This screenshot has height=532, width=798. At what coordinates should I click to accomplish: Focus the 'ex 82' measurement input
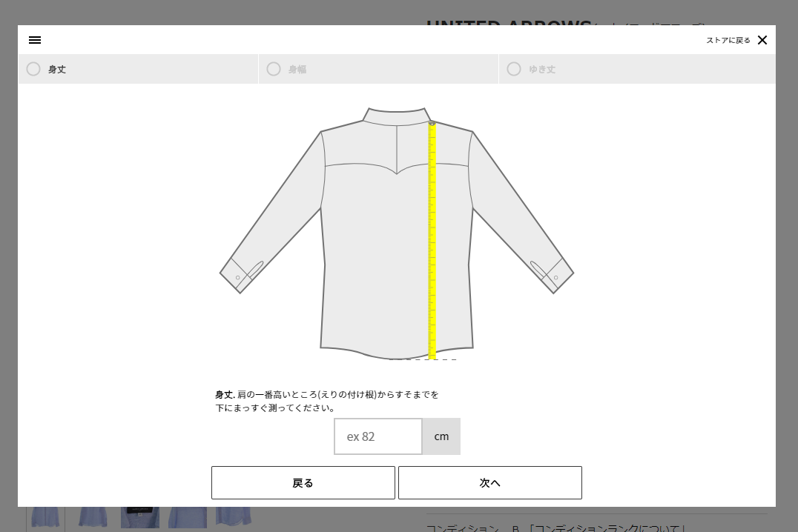(x=378, y=436)
